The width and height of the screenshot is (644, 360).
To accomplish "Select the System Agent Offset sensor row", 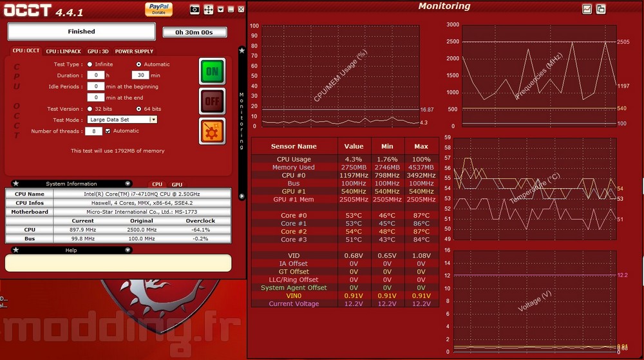I will (x=345, y=287).
